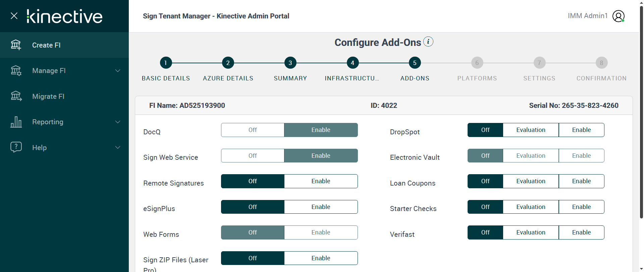Click the Migrate FI bank arrow icon
The image size is (644, 272).
point(16,96)
